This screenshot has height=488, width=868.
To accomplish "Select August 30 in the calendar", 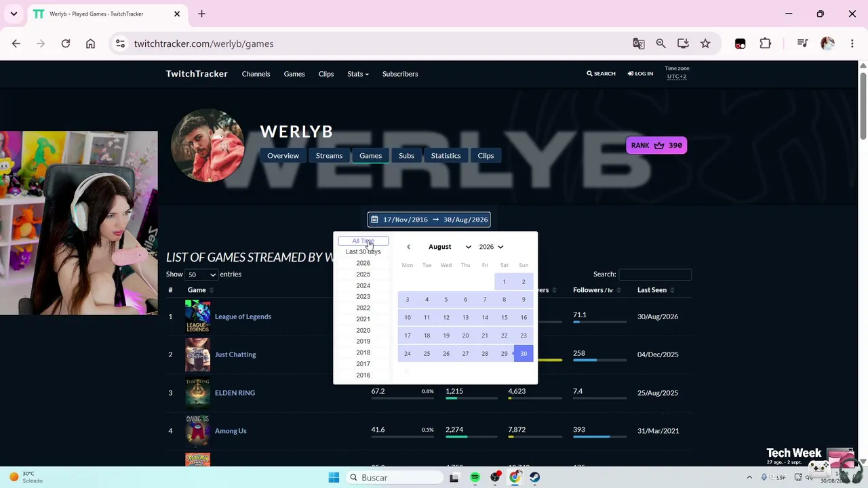I will 524,354.
